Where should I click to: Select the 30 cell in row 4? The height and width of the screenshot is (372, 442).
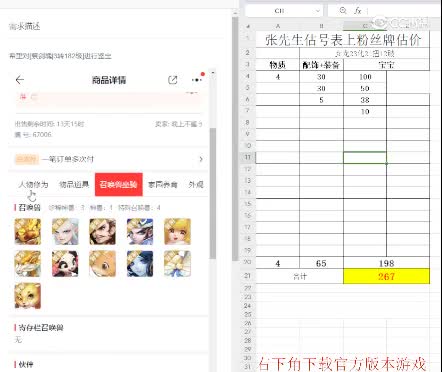[x=321, y=77]
